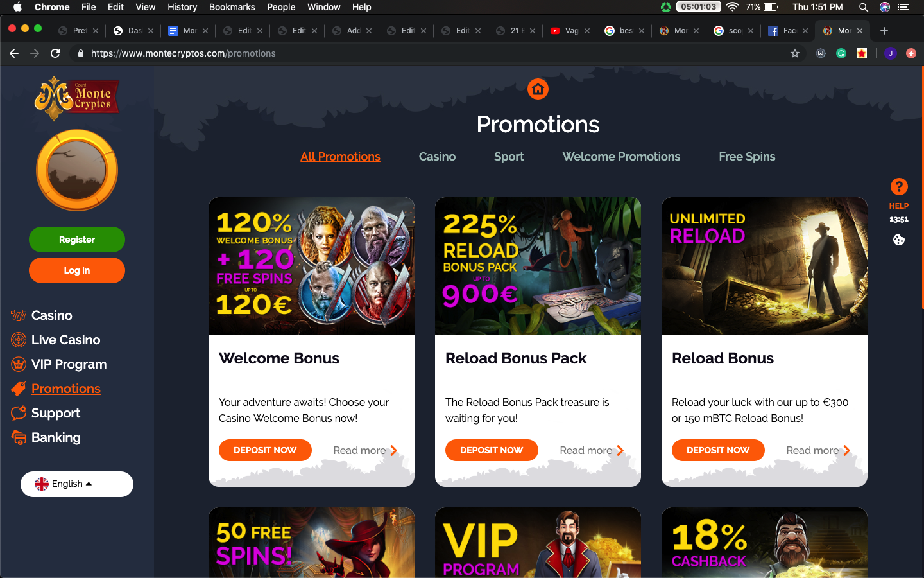The image size is (924, 578).
Task: Click the Monte Cryptos logo
Action: [77, 98]
